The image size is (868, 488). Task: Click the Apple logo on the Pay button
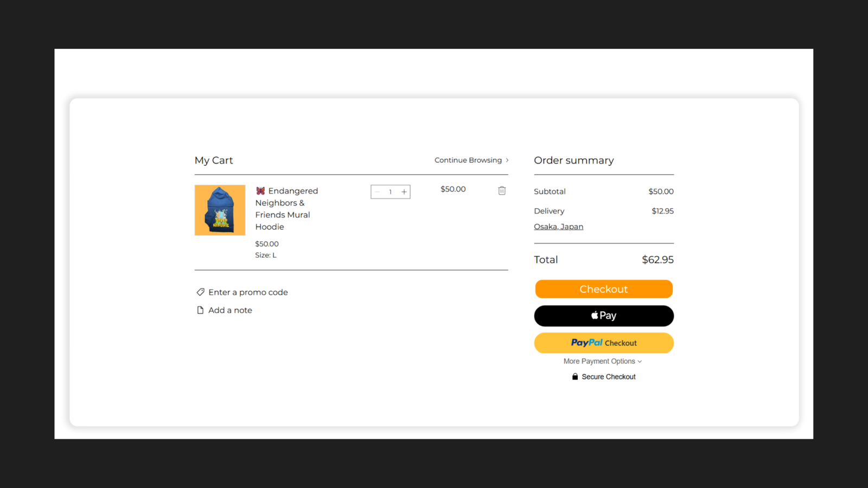[595, 316]
